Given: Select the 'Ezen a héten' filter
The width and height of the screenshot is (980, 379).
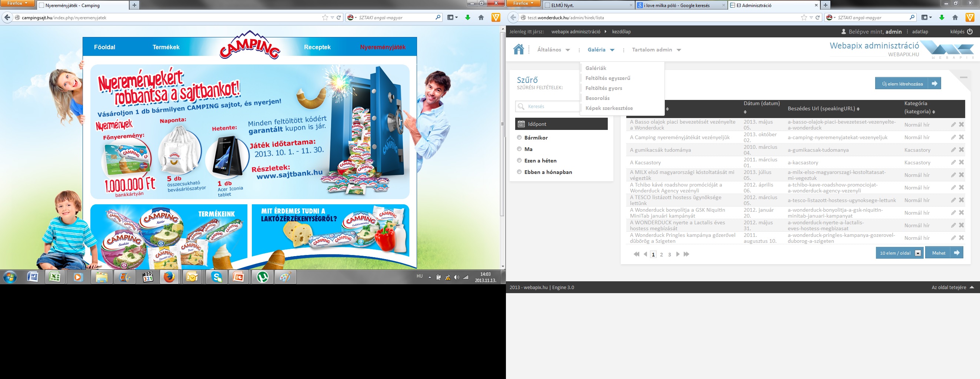Looking at the screenshot, I should 519,160.
